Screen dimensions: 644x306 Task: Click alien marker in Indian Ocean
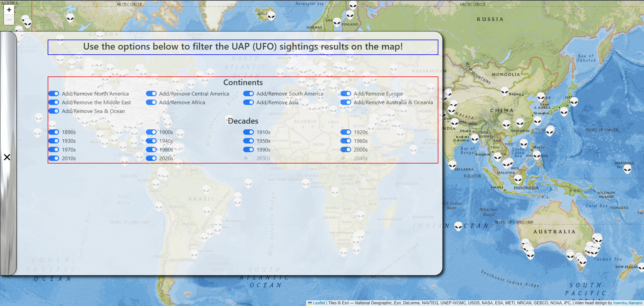[x=458, y=227]
